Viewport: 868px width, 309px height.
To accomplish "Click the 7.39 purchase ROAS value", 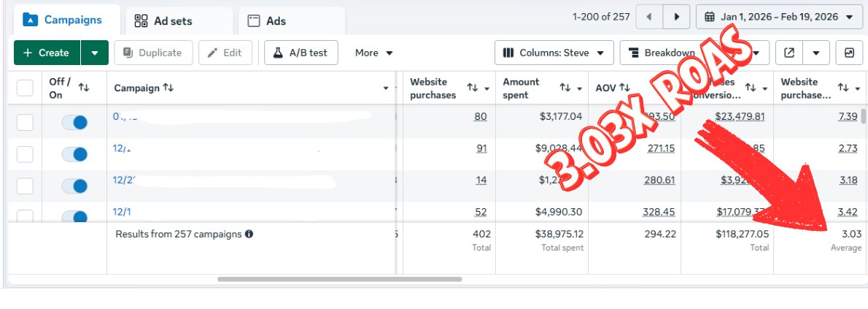I will pos(848,116).
